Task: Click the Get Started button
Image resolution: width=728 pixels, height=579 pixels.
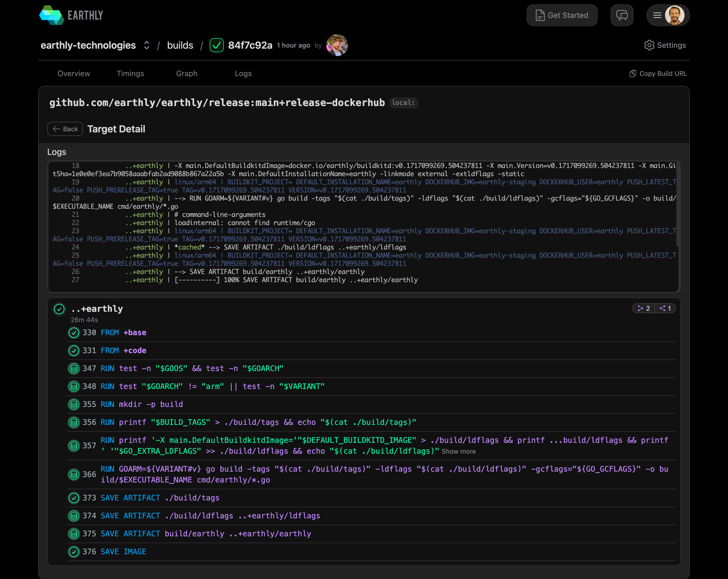Action: point(562,15)
